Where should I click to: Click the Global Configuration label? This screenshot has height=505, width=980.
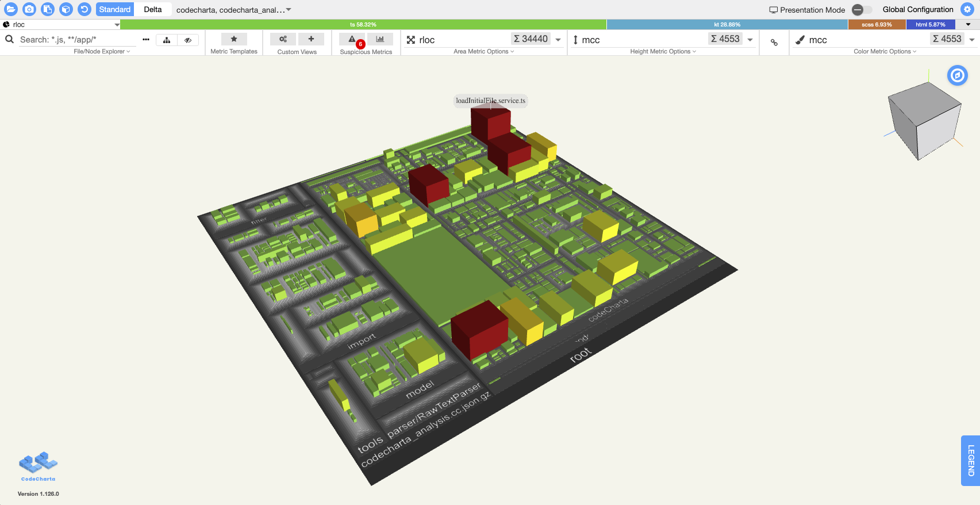[x=918, y=10]
